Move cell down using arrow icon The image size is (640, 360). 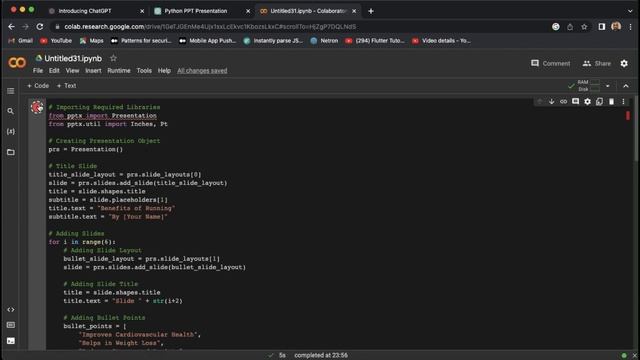coord(551,102)
